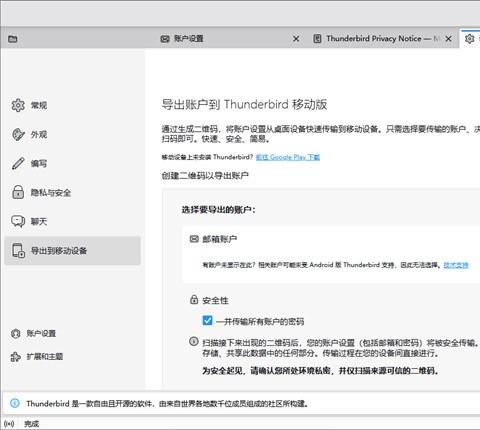The image size is (480, 430).
Task: Close the Thunderbird Privacy Notice tab
Action: (x=449, y=39)
